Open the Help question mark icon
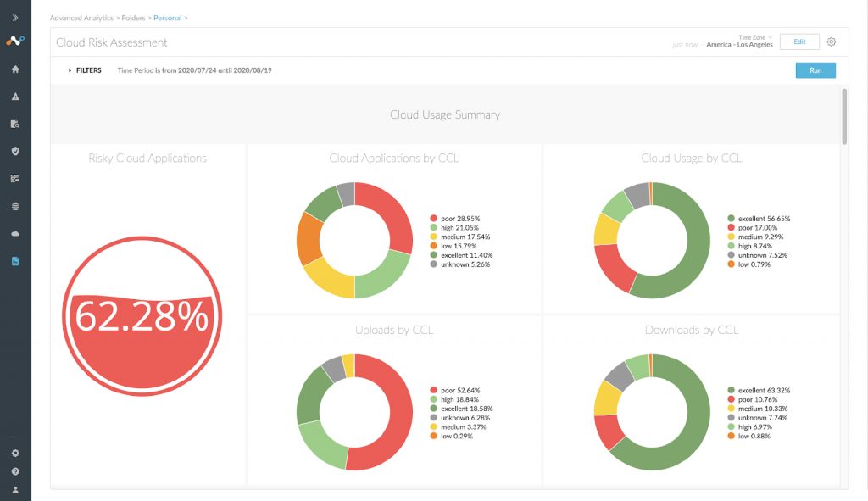Viewport: 868px width, 501px height. point(15,471)
